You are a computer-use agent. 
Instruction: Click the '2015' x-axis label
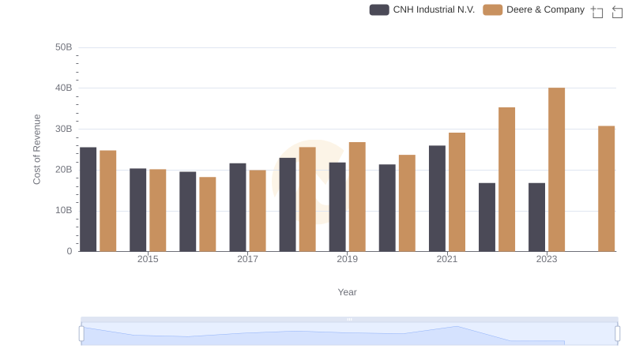point(148,259)
